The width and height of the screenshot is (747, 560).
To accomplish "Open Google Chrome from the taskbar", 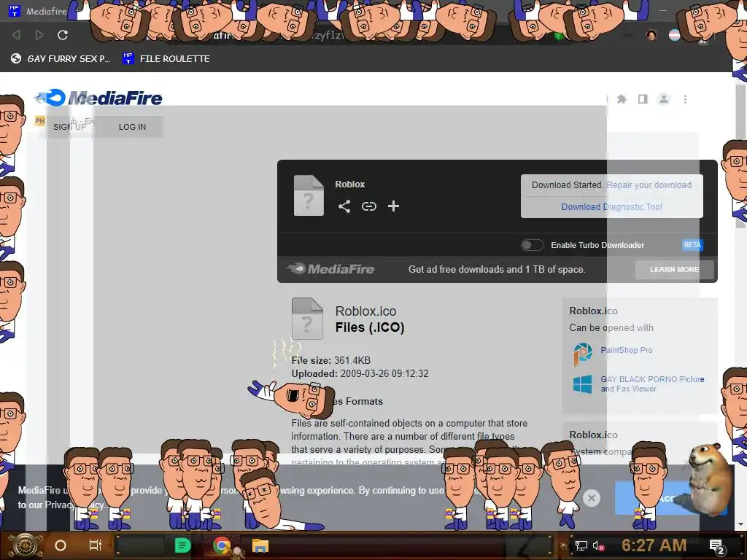I will (x=222, y=545).
